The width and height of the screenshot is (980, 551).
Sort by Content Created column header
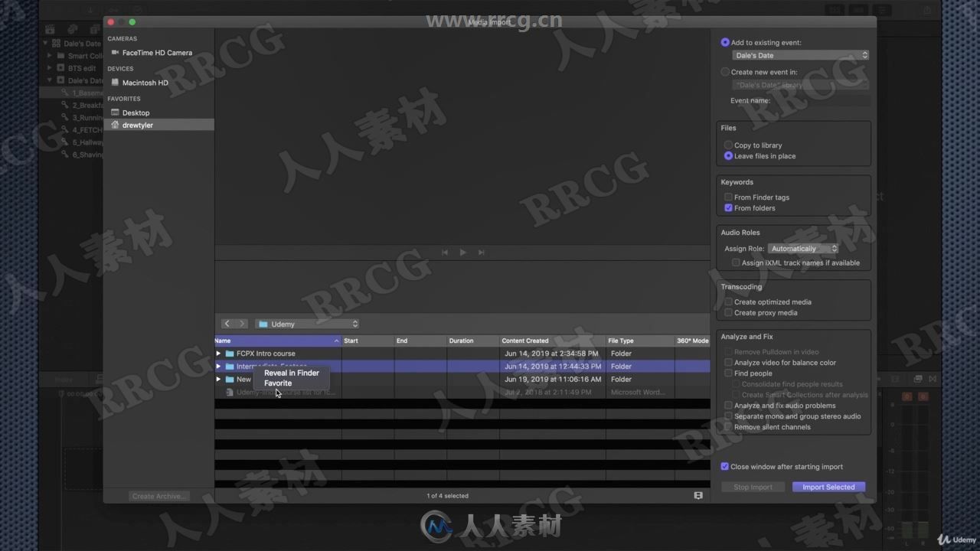[552, 341]
